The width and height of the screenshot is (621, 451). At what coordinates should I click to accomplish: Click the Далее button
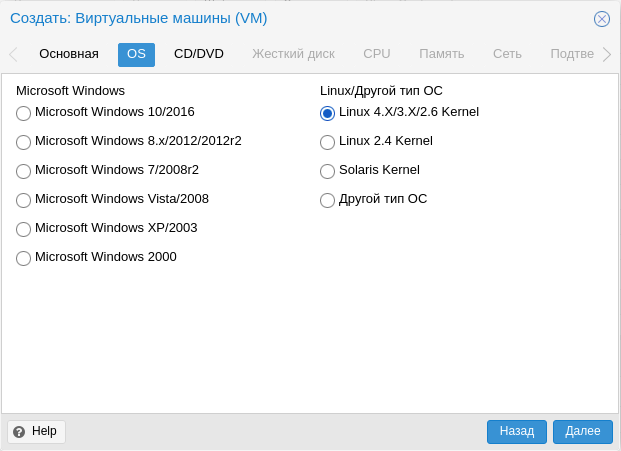tap(583, 431)
